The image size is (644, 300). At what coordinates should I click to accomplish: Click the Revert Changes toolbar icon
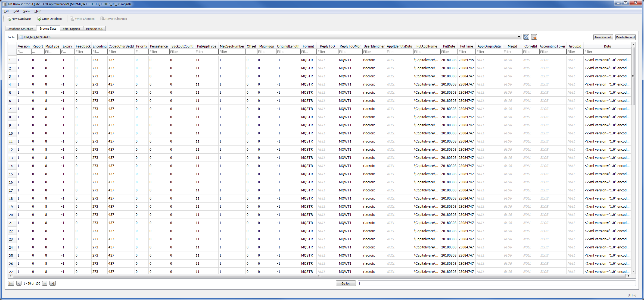coord(102,19)
